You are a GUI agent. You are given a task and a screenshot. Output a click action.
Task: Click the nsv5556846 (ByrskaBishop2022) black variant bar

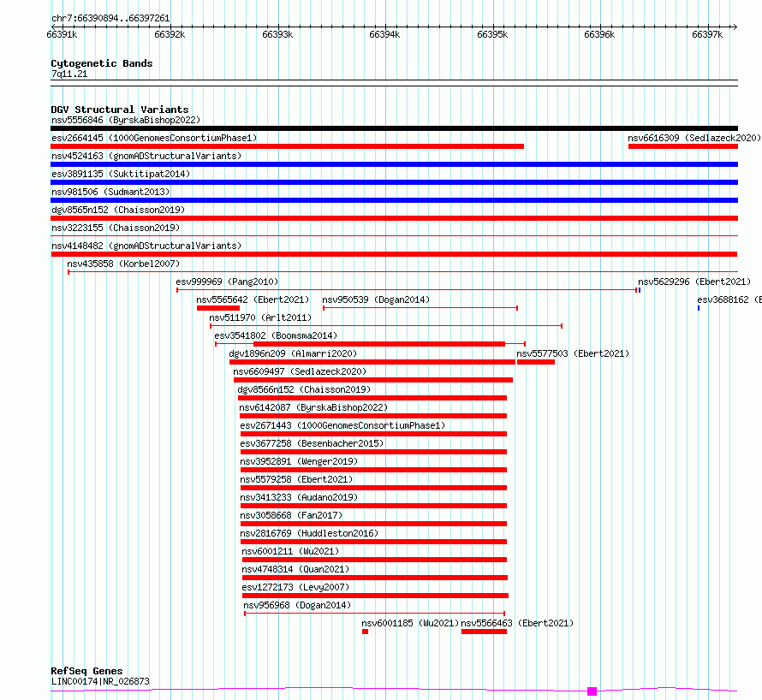click(x=394, y=128)
